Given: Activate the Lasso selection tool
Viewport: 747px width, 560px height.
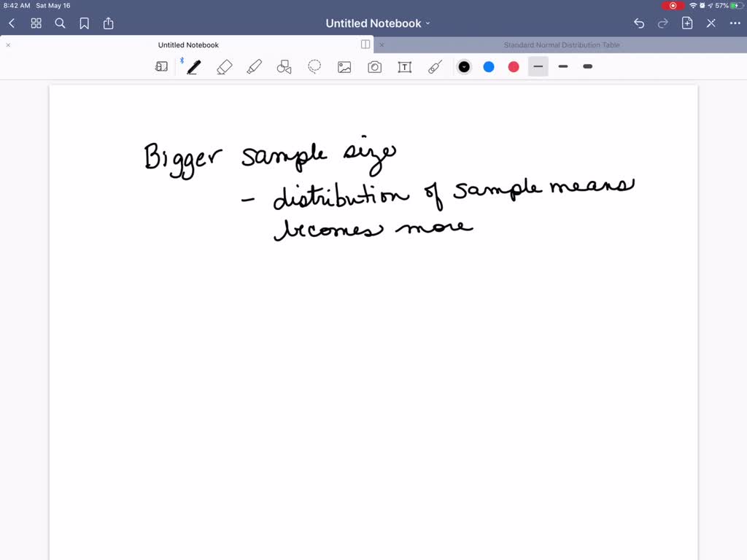Looking at the screenshot, I should [314, 66].
